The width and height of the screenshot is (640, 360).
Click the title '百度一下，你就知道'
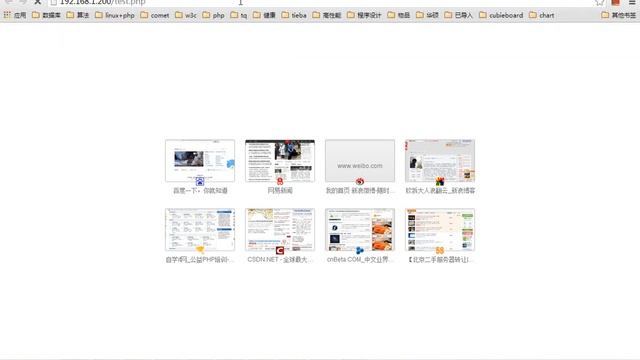pos(200,191)
